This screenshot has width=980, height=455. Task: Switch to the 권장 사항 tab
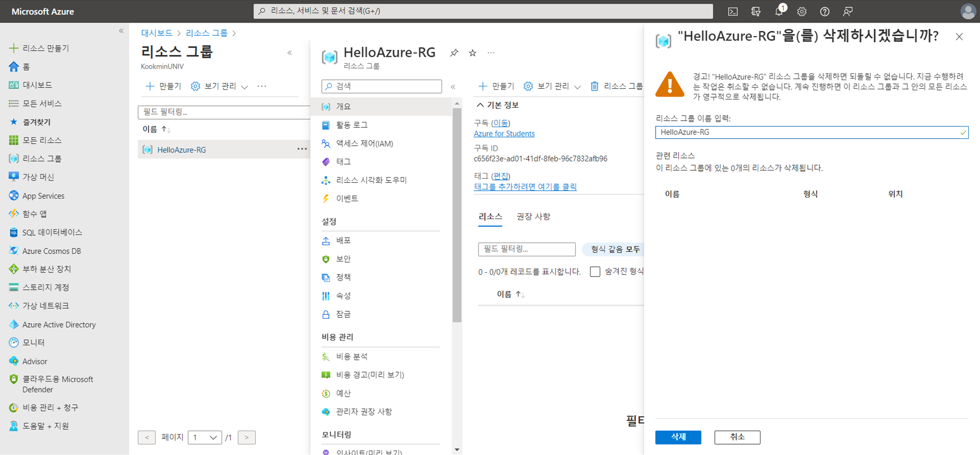[x=533, y=217]
